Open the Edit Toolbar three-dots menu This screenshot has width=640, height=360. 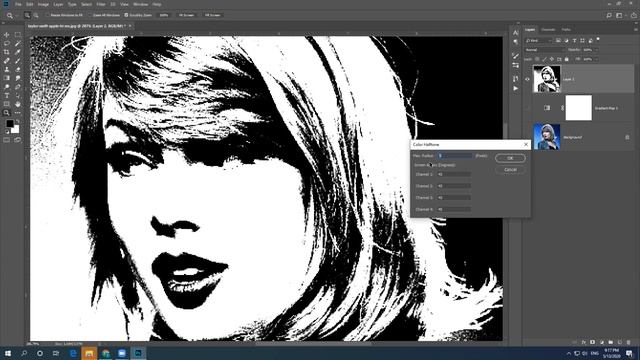pos(18,113)
